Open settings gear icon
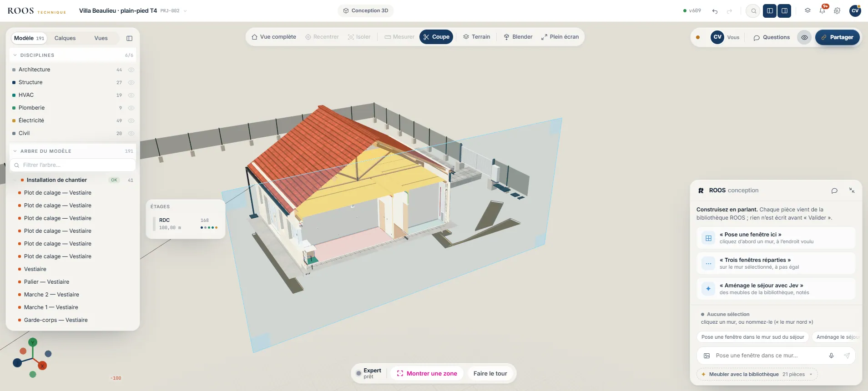This screenshot has height=391, width=868. click(x=837, y=11)
